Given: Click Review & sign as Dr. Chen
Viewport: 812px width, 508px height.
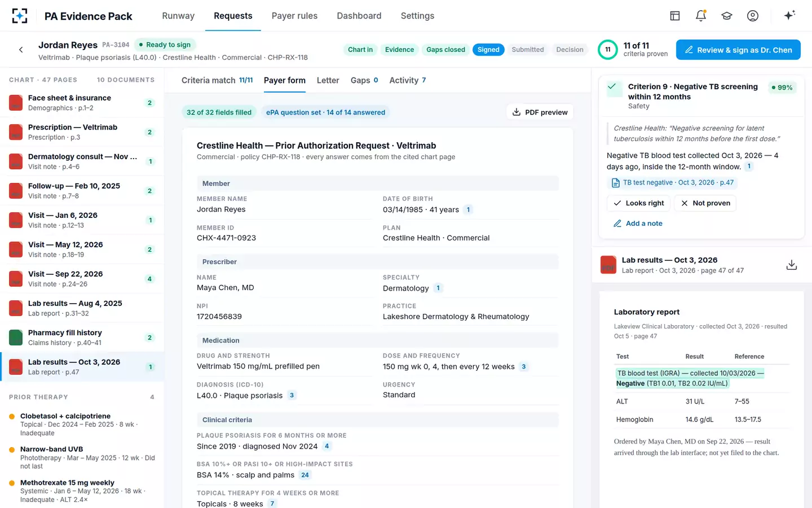Looking at the screenshot, I should coord(738,50).
